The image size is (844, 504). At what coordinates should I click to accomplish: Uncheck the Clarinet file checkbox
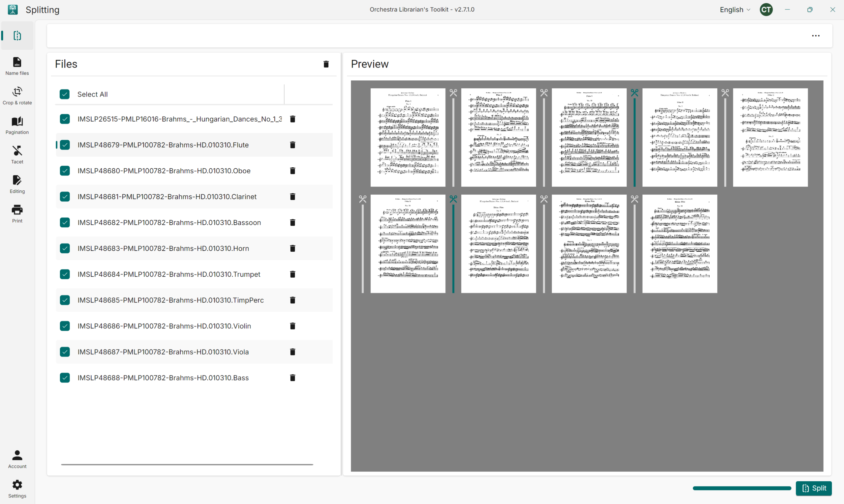65,196
